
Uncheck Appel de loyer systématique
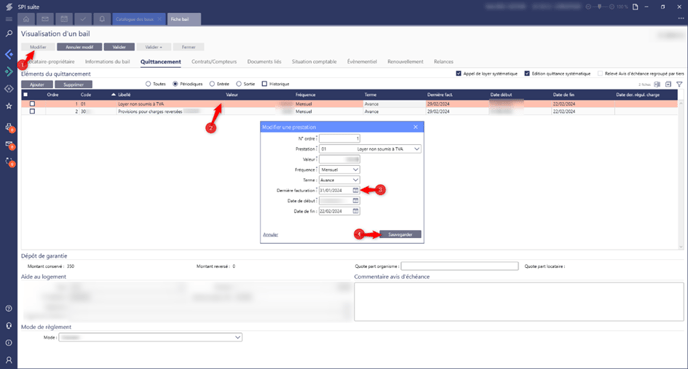click(x=459, y=73)
